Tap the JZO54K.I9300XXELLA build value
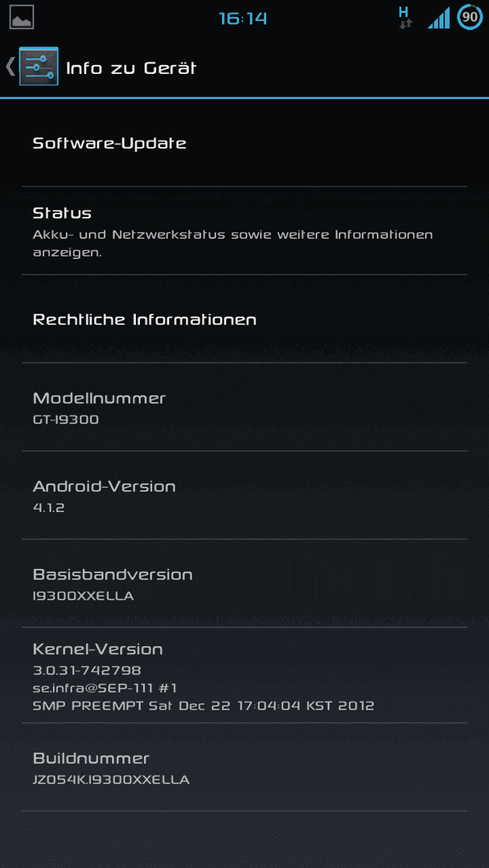Image resolution: width=489 pixels, height=868 pixels. point(111,780)
